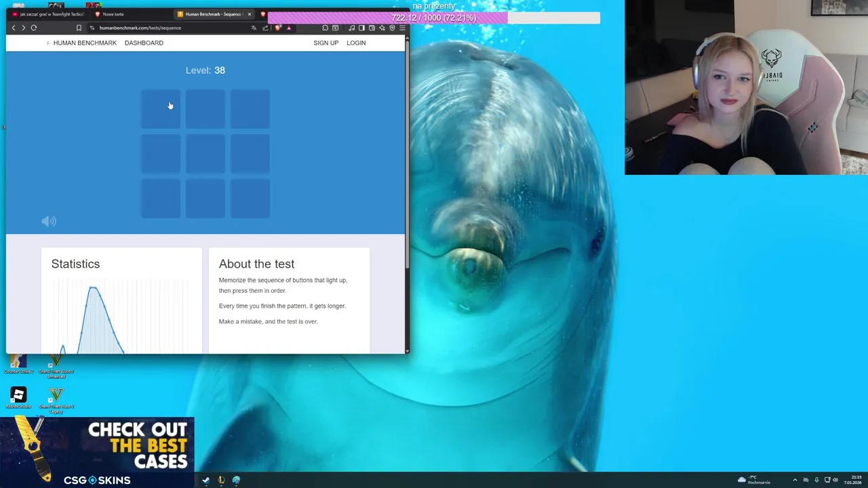
Task: Click the OneDrive cloud tray icon
Action: coord(806,480)
